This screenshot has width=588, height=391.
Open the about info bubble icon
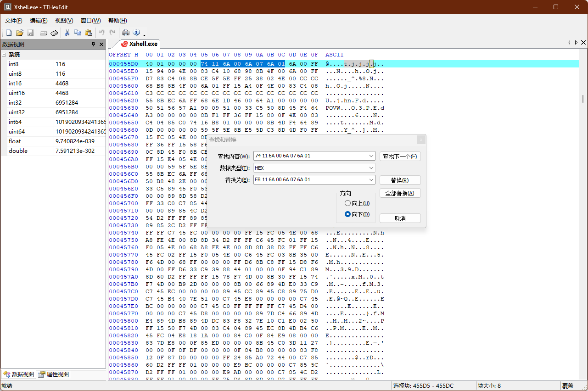[136, 33]
